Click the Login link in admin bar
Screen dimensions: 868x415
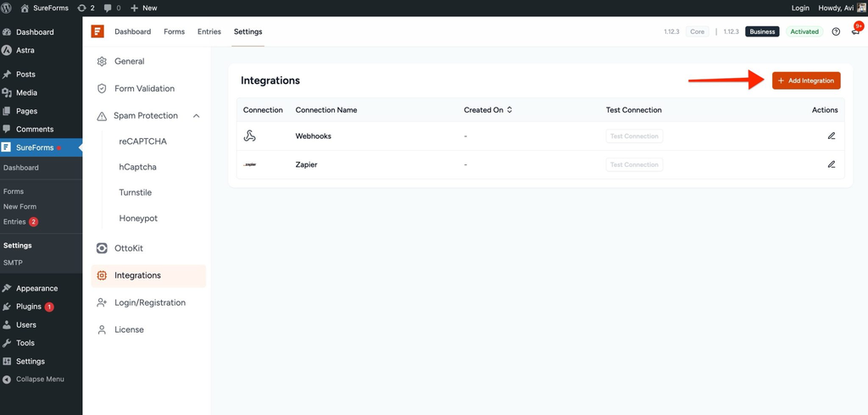(800, 8)
